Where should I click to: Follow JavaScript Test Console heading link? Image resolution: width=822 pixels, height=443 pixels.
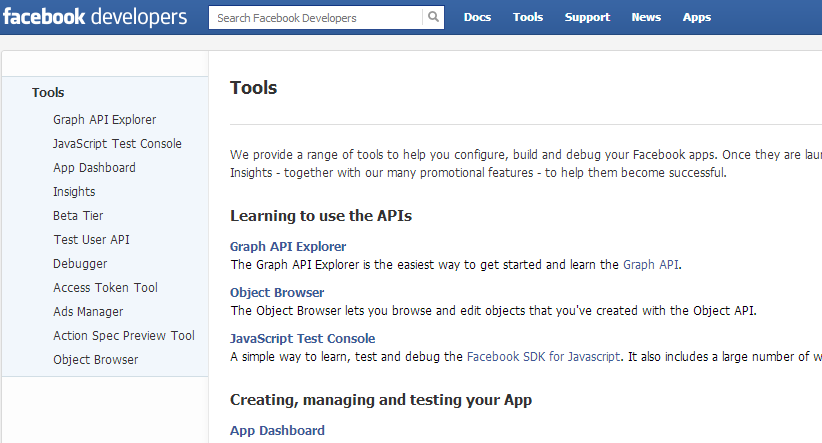pos(302,339)
